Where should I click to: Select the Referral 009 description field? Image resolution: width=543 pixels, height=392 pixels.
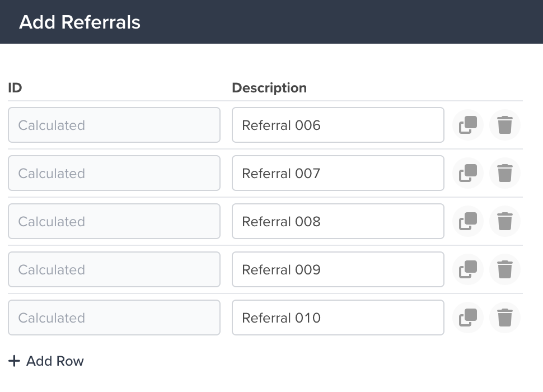tap(338, 269)
